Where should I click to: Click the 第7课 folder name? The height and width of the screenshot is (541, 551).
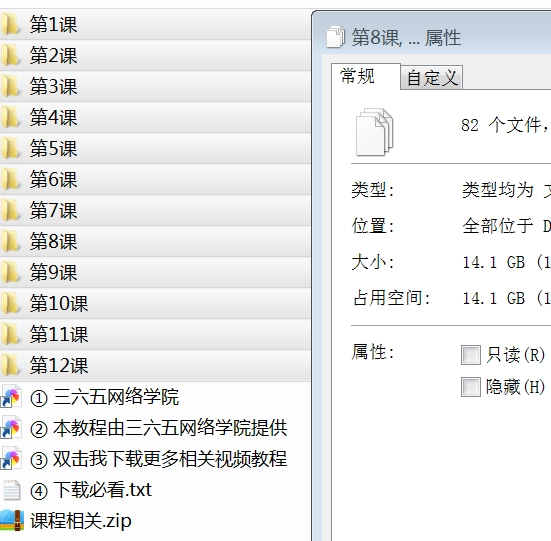click(53, 210)
